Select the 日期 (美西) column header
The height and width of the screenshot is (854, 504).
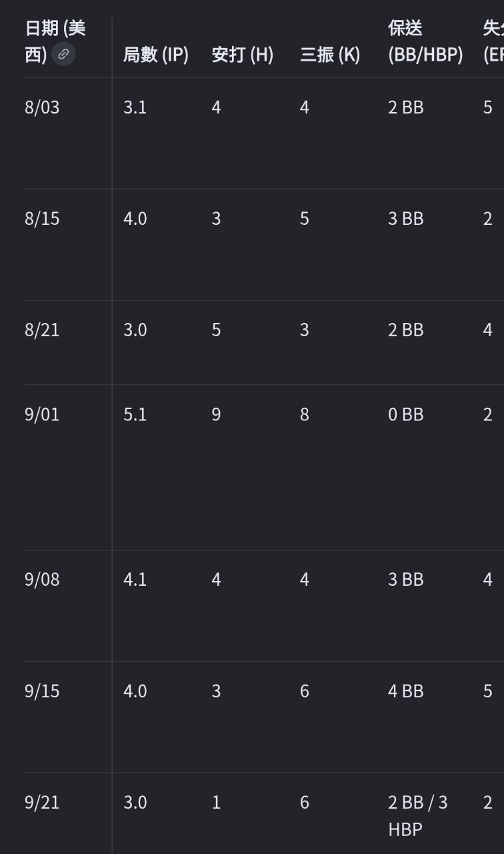coord(55,41)
